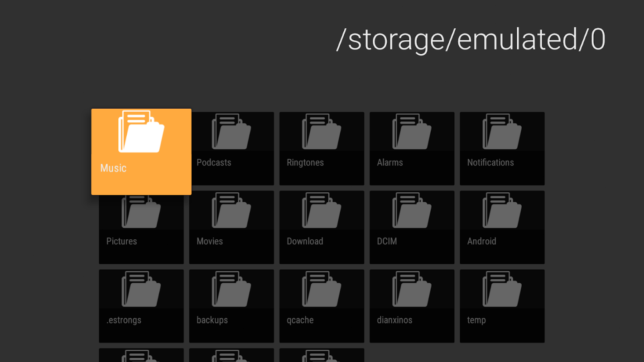Open the qcache folder tile
The image size is (644, 362).
click(x=322, y=306)
